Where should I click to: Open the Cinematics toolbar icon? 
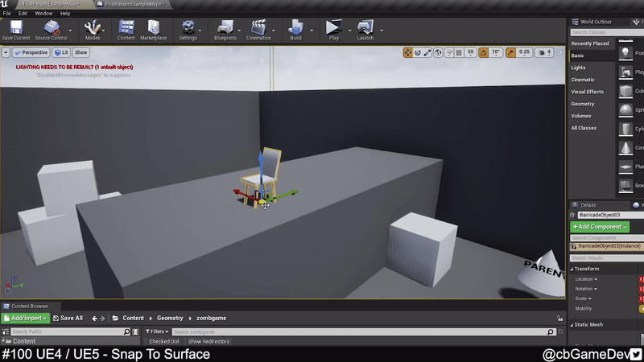pyautogui.click(x=258, y=30)
